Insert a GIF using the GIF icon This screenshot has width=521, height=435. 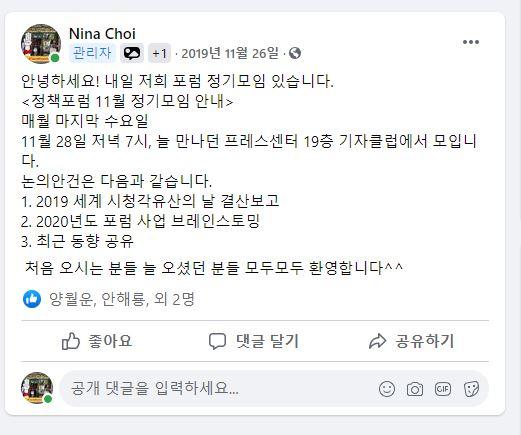pos(443,389)
